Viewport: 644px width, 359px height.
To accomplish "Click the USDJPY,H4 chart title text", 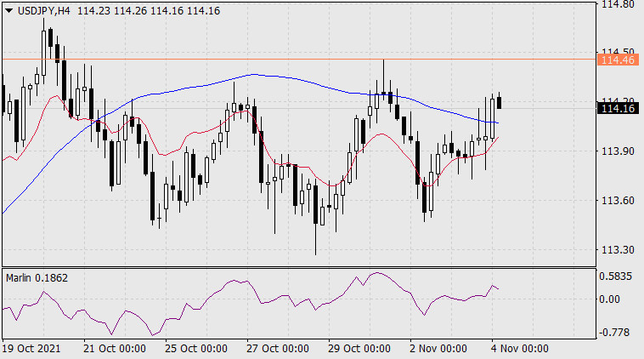I will pos(44,11).
